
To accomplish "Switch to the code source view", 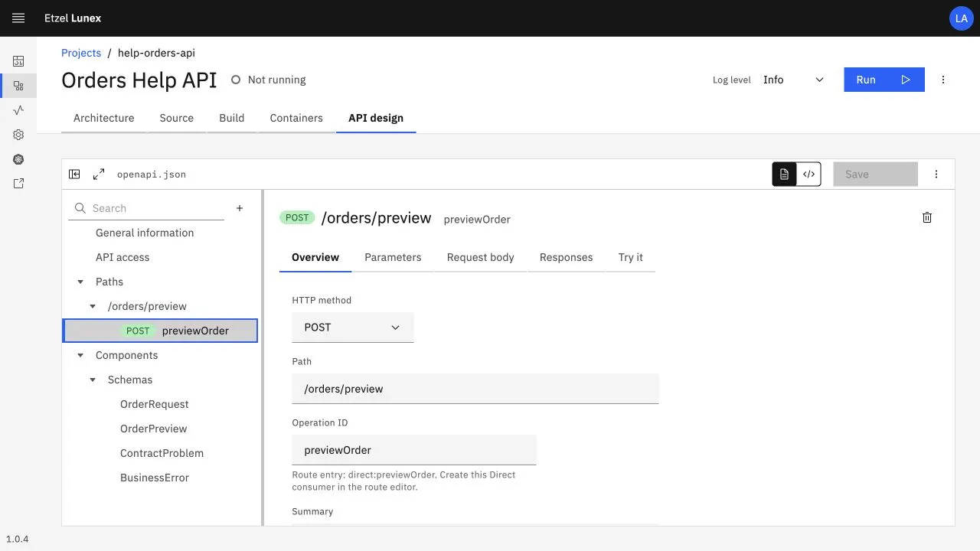I will tap(808, 174).
